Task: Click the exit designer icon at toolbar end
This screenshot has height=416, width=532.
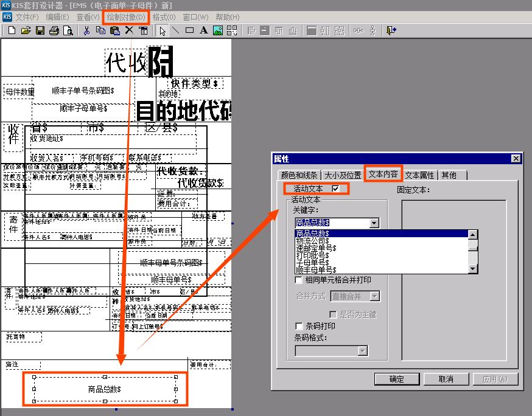Action: coord(390,30)
